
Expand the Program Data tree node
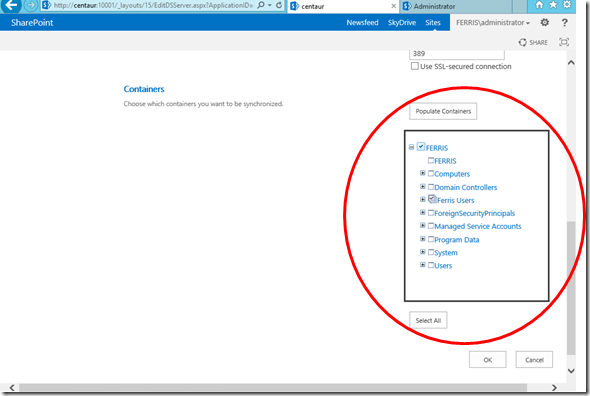[x=423, y=239]
